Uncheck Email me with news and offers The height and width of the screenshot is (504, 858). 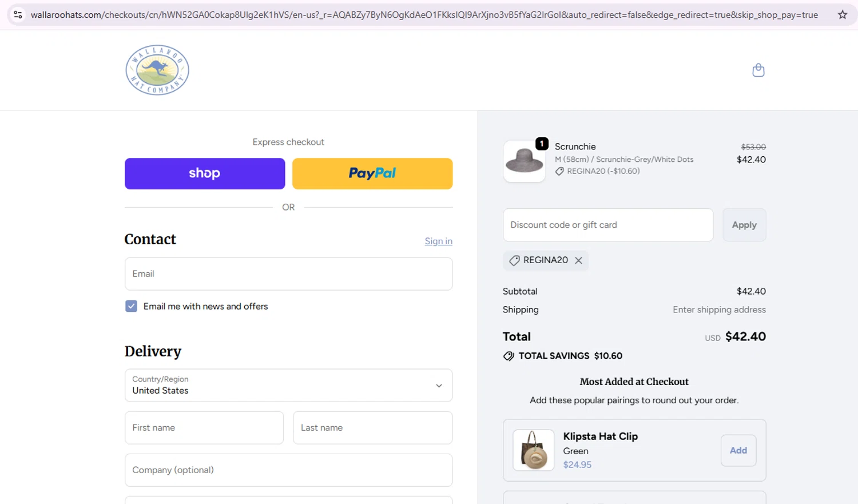(x=131, y=306)
